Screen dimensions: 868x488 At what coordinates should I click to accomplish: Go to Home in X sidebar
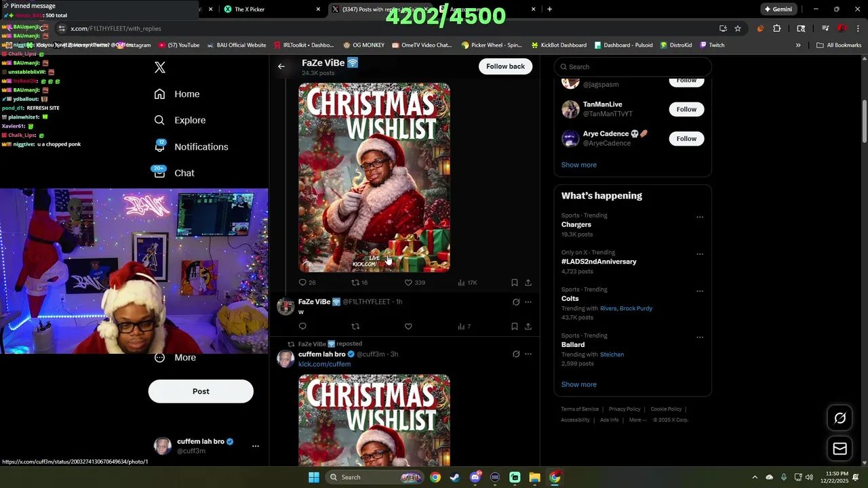(177, 94)
